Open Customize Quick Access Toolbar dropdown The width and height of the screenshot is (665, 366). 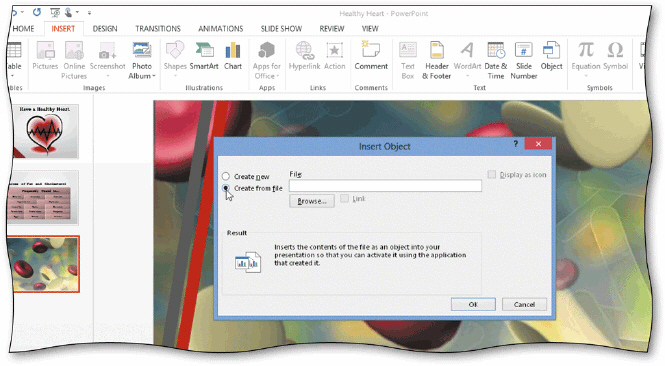pos(89,13)
